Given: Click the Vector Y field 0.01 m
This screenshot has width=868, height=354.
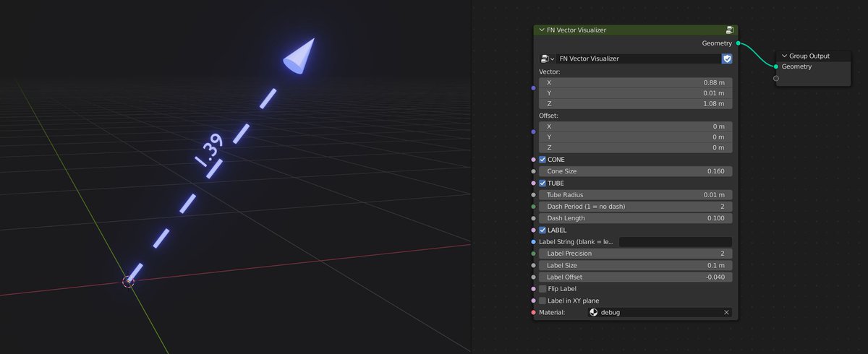Looking at the screenshot, I should pos(635,93).
